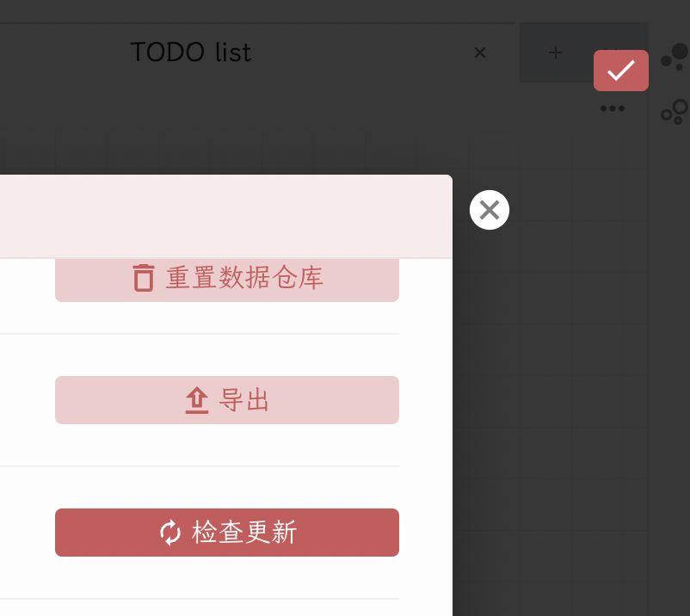This screenshot has width=690, height=616.
Task: Open the three-dot overflow menu
Action: [612, 108]
